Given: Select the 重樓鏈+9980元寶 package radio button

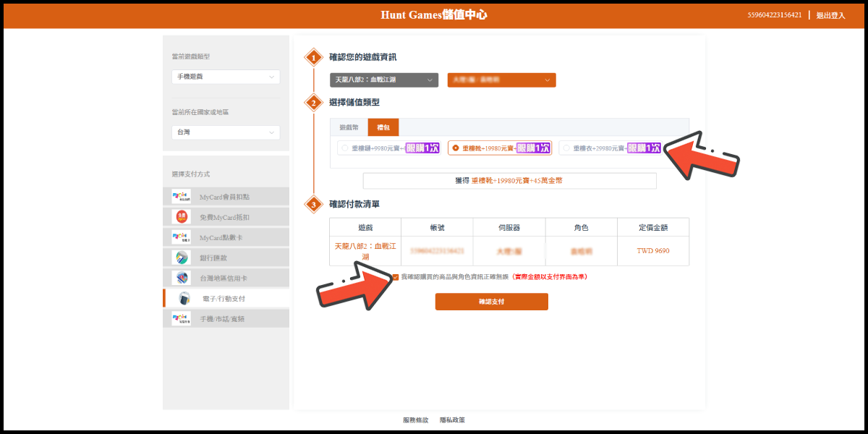Looking at the screenshot, I should (344, 148).
